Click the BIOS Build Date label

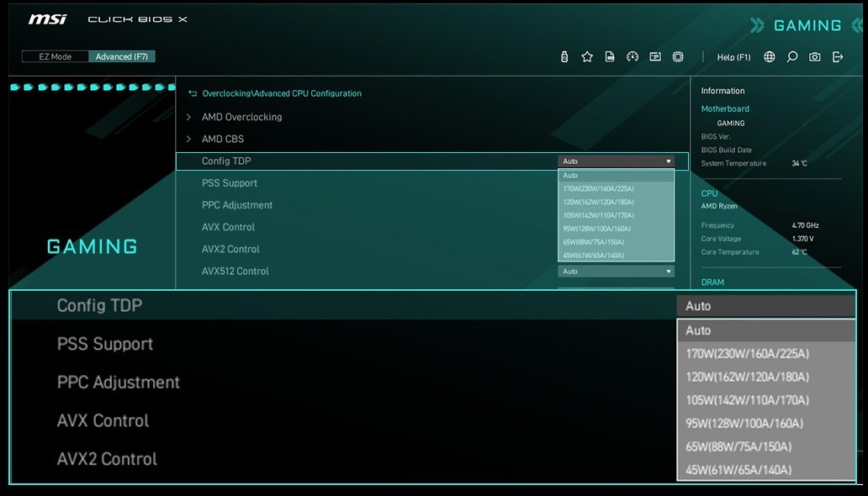click(727, 150)
